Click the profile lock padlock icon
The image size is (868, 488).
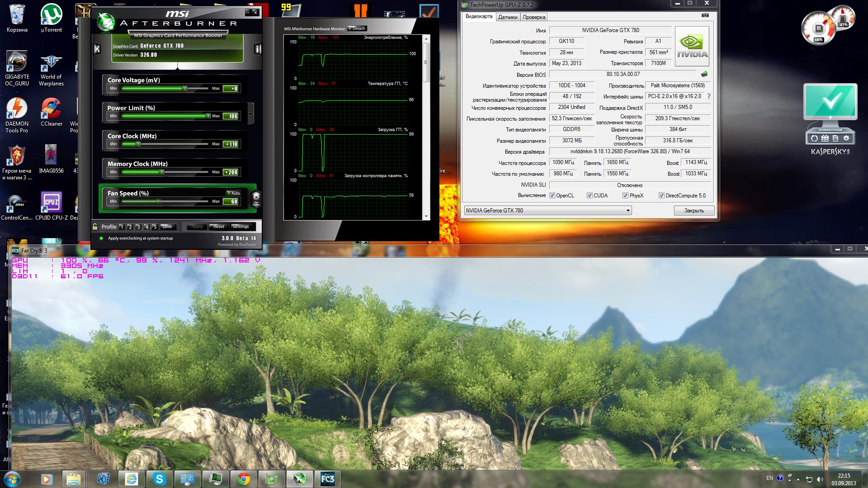point(95,226)
